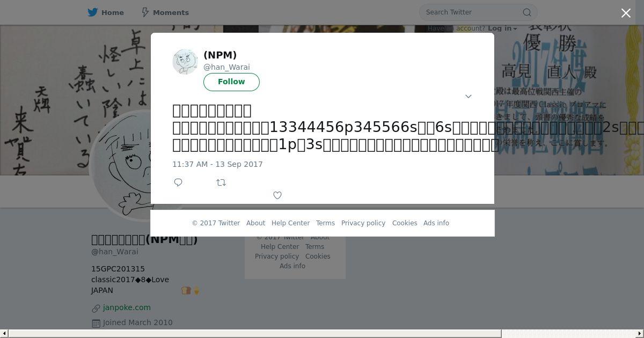Open the Ads info footer link
The height and width of the screenshot is (338, 644).
point(436,223)
